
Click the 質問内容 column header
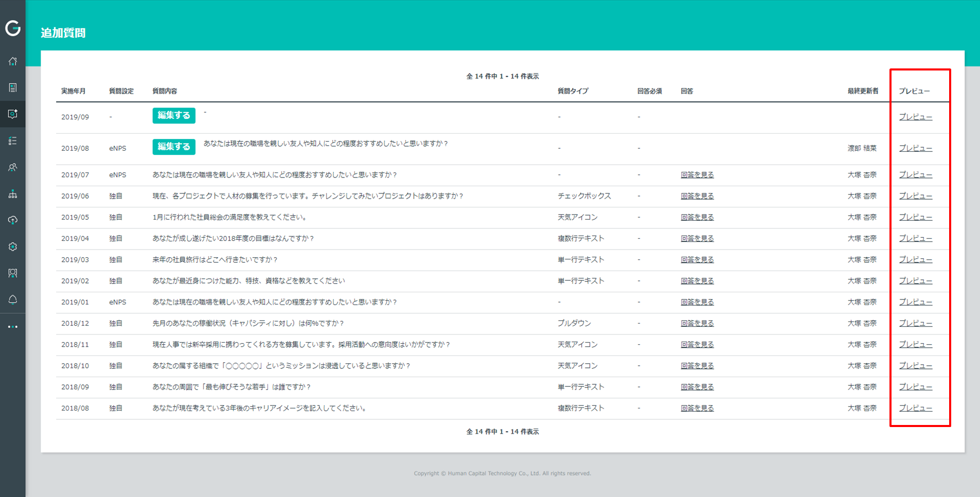(165, 91)
